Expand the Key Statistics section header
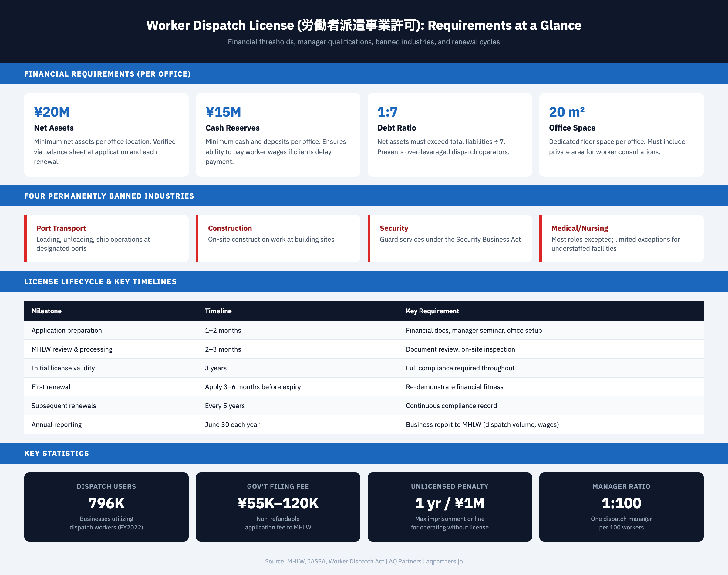The image size is (728, 575). point(56,453)
